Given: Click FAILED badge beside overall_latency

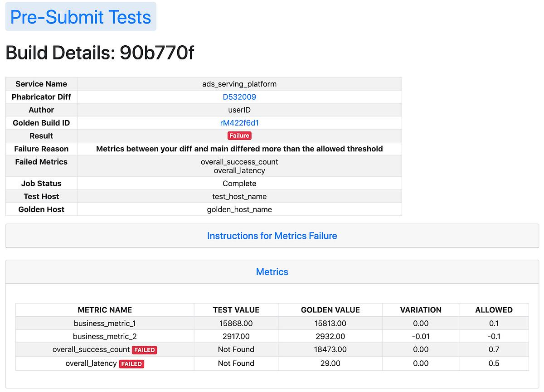Looking at the screenshot, I should [x=131, y=363].
